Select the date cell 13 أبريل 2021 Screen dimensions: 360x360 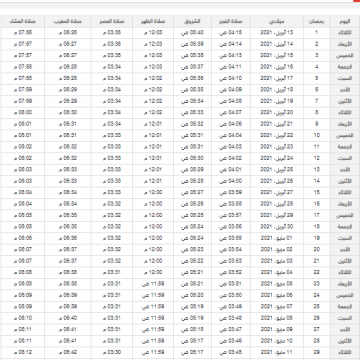277,33
